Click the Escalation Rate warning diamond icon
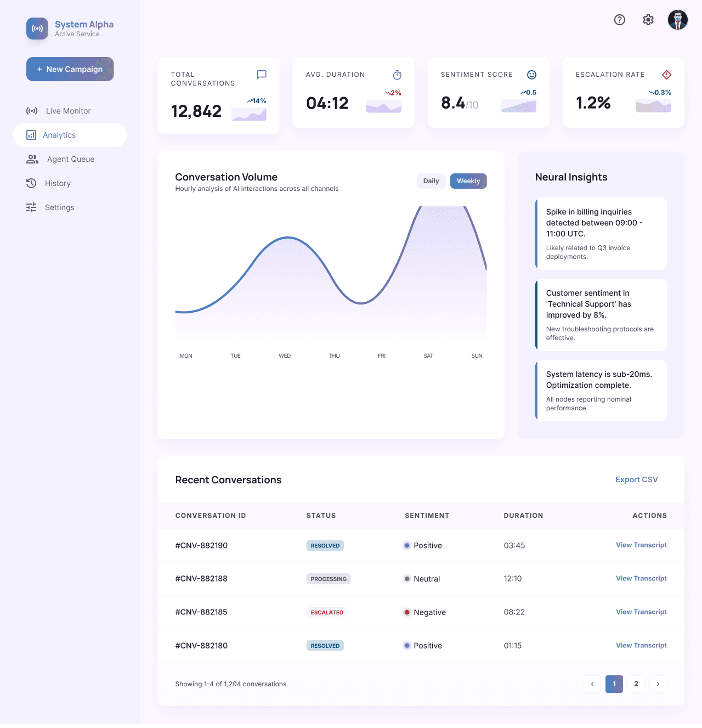Screen dimensions: 702x728 point(666,75)
